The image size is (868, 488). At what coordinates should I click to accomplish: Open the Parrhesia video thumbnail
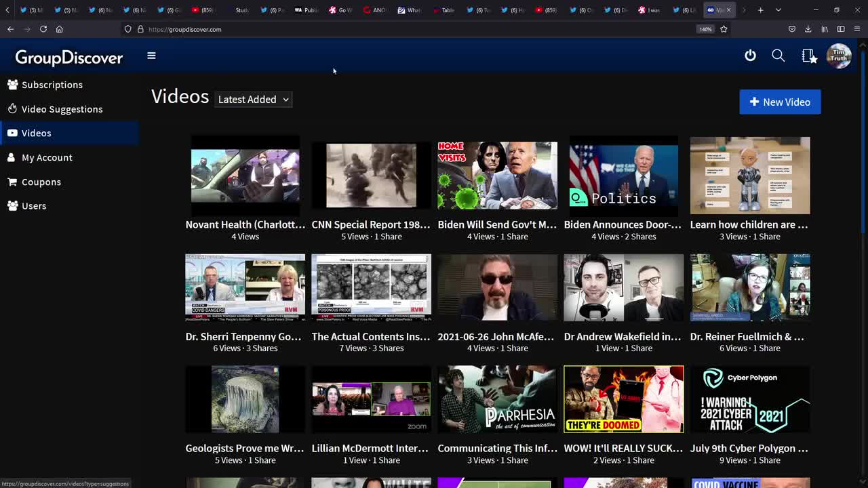(497, 399)
